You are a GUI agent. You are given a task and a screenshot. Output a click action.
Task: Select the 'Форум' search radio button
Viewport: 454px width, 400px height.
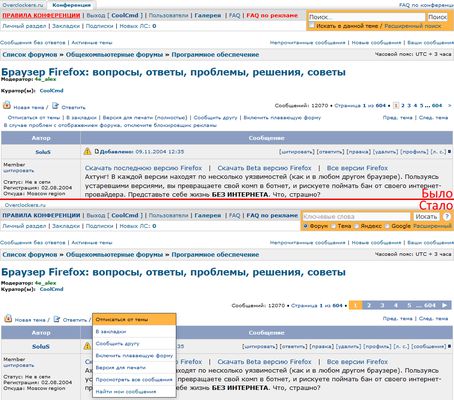(305, 226)
